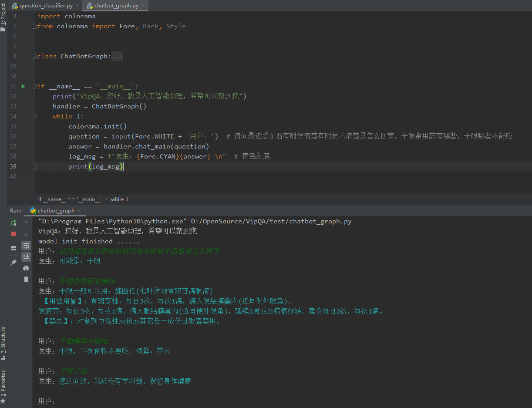Close the chatbot_graph.py editor tab
Image resolution: width=532 pixels, height=408 pixels.
tap(143, 6)
